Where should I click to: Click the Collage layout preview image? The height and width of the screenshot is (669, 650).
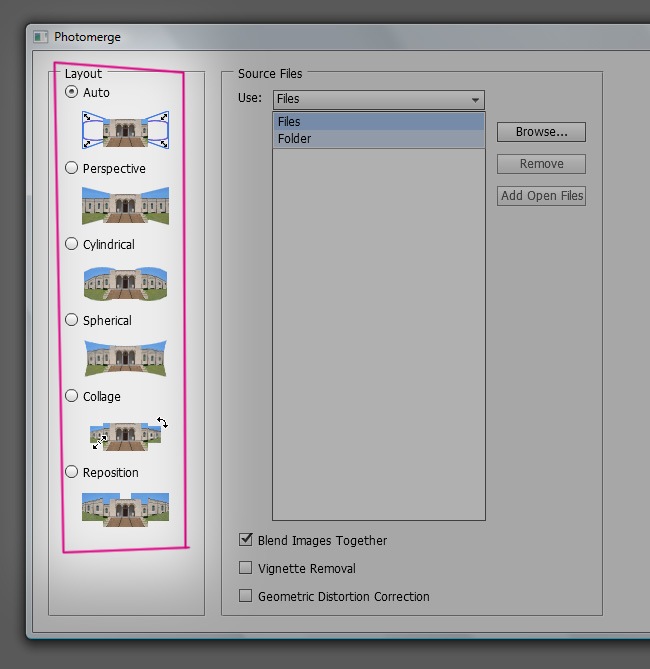[125, 434]
